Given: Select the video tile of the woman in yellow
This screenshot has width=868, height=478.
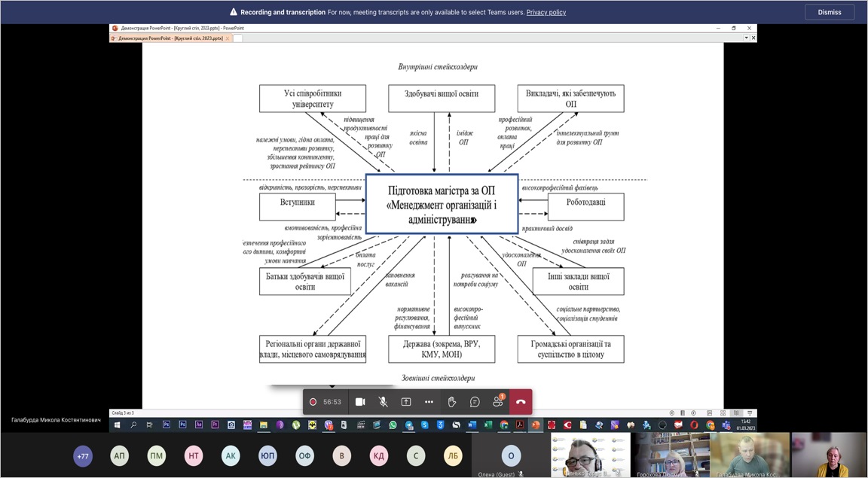Looking at the screenshot, I should click(x=829, y=455).
